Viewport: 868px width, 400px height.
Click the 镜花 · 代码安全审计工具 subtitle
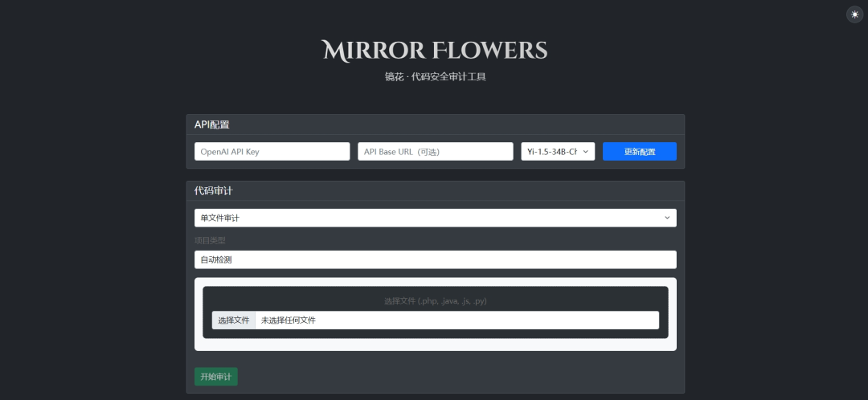coord(435,77)
